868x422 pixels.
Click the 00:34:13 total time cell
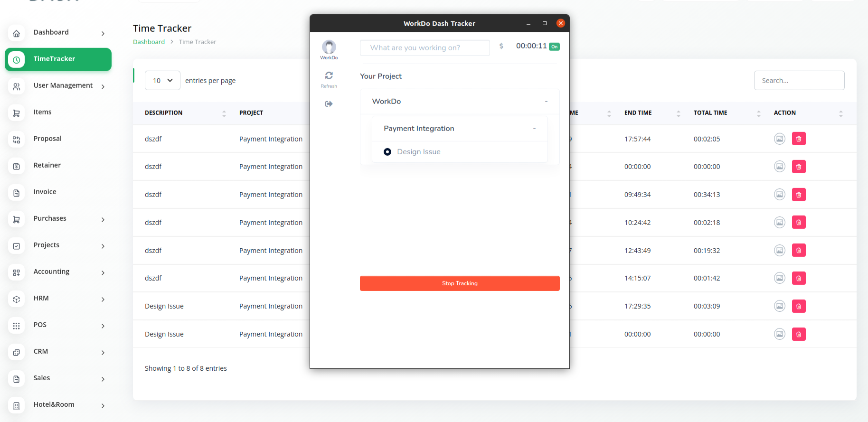[x=707, y=195]
